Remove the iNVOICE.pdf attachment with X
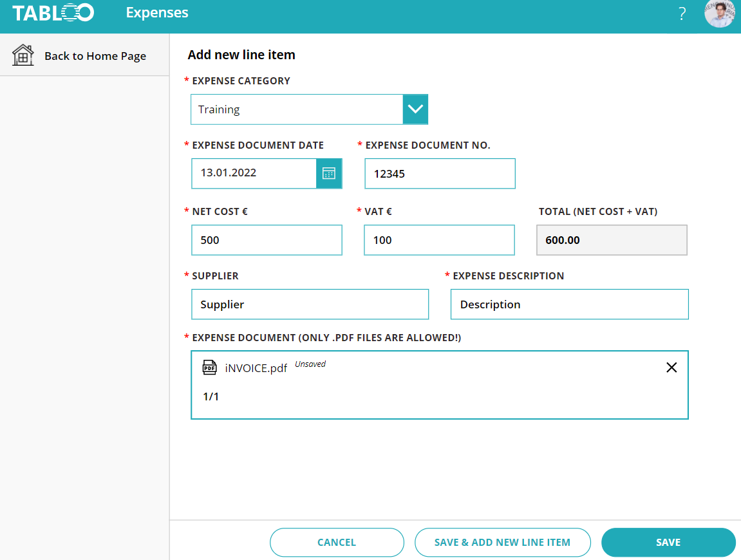Image resolution: width=741 pixels, height=560 pixels. pos(671,367)
